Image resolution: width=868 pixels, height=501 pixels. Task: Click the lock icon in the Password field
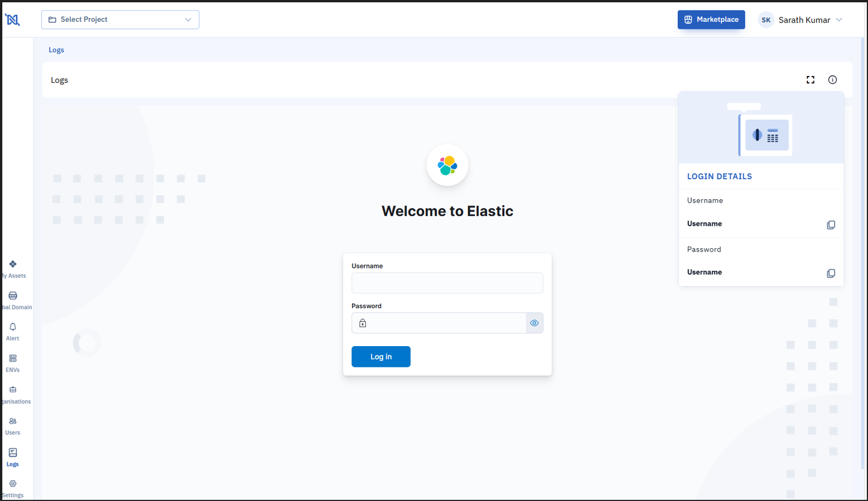click(363, 323)
